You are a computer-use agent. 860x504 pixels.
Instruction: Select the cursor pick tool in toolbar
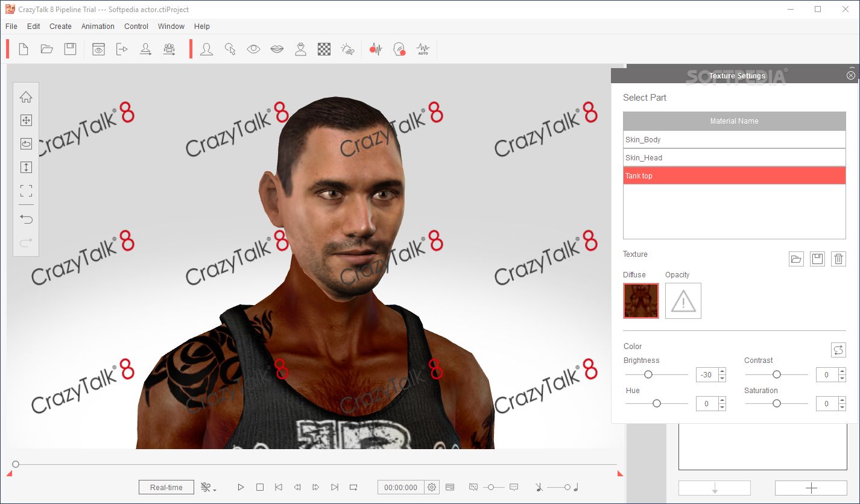[x=230, y=49]
